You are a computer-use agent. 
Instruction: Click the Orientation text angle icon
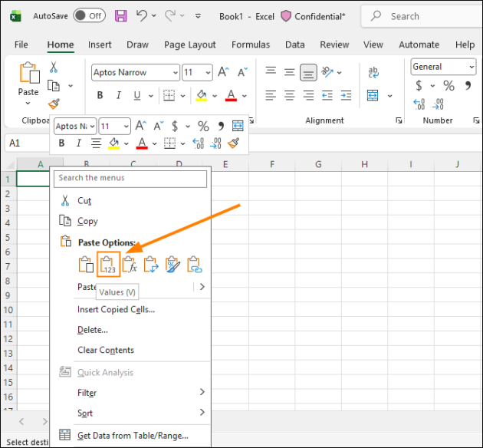click(327, 72)
